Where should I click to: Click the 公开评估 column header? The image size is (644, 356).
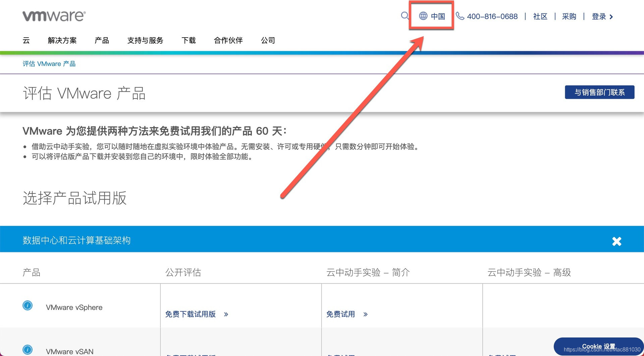183,272
